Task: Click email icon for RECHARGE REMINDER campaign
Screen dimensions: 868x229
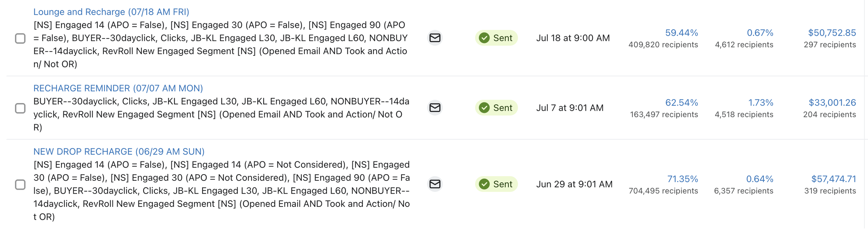Action: coord(435,108)
